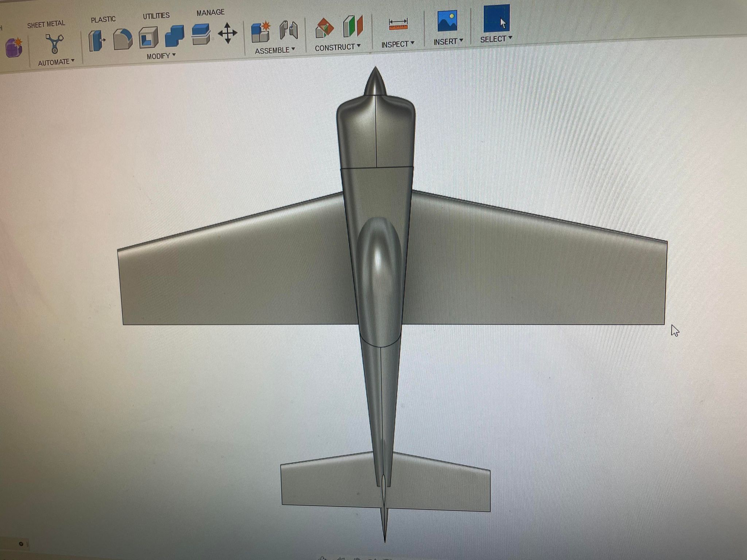Open the Automated Modeling tool
The height and width of the screenshot is (560, 747).
(54, 44)
